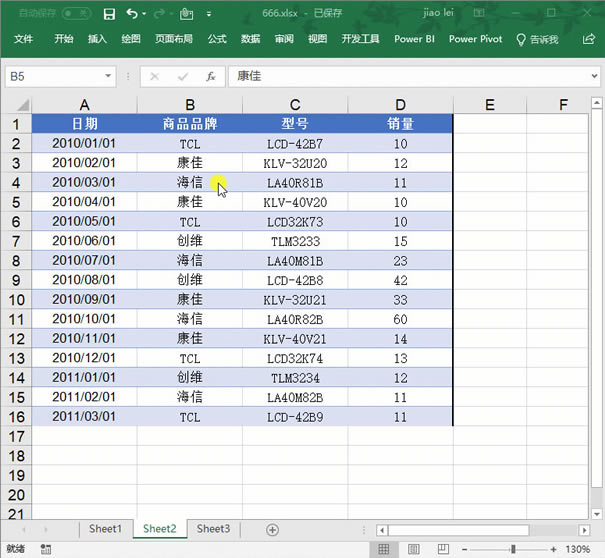Screen dimensions: 605x558
Task: Select row 7 header
Action: pos(16,241)
